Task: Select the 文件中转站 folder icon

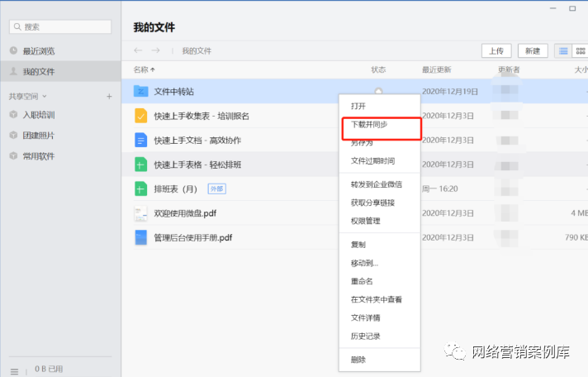Action: (140, 91)
